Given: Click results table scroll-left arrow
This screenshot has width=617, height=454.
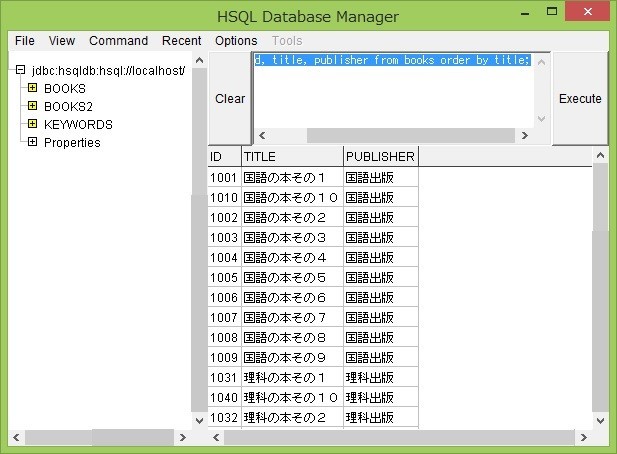Looking at the screenshot, I should coord(216,437).
